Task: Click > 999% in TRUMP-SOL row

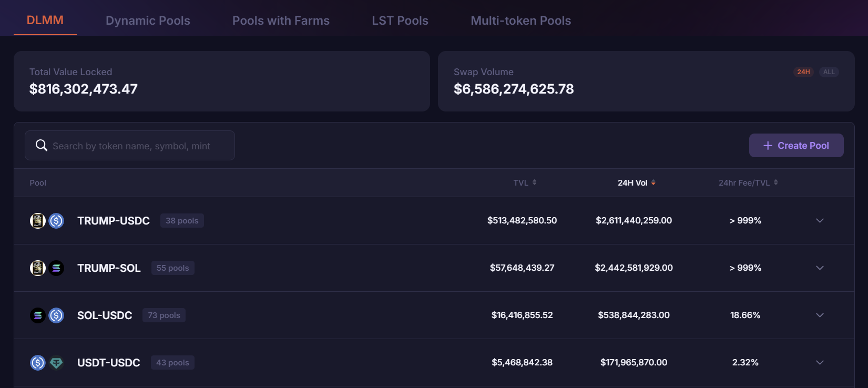Action: (745, 268)
